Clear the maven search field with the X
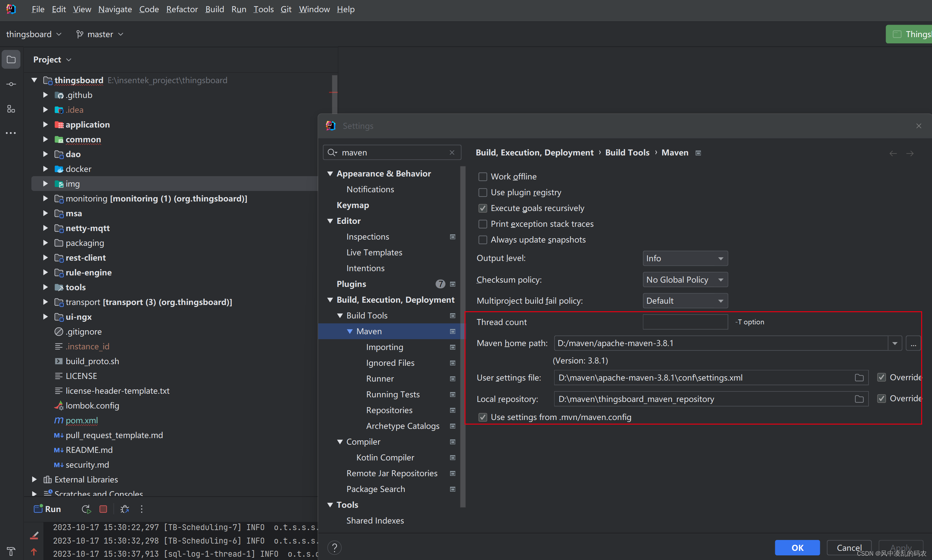Image resolution: width=932 pixels, height=560 pixels. [x=452, y=152]
